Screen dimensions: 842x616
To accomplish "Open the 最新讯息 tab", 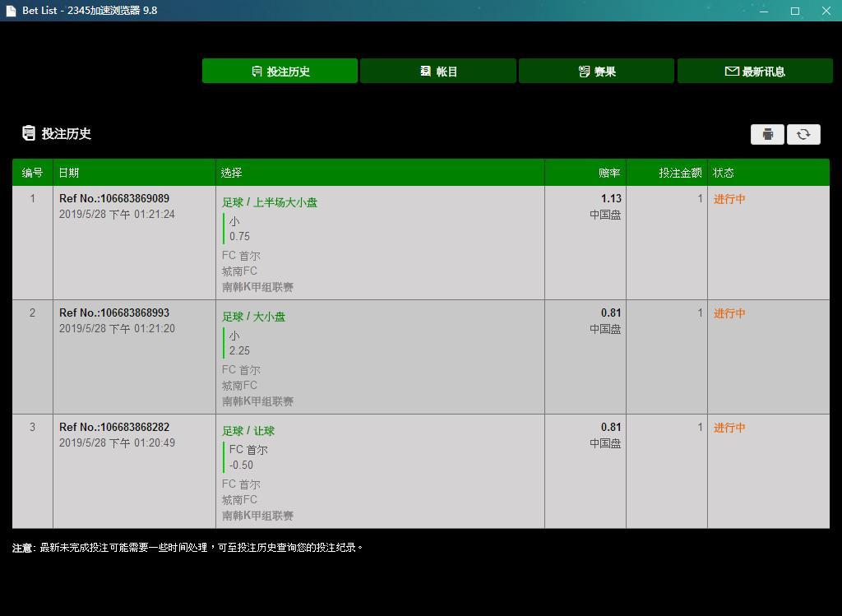I will (x=755, y=71).
